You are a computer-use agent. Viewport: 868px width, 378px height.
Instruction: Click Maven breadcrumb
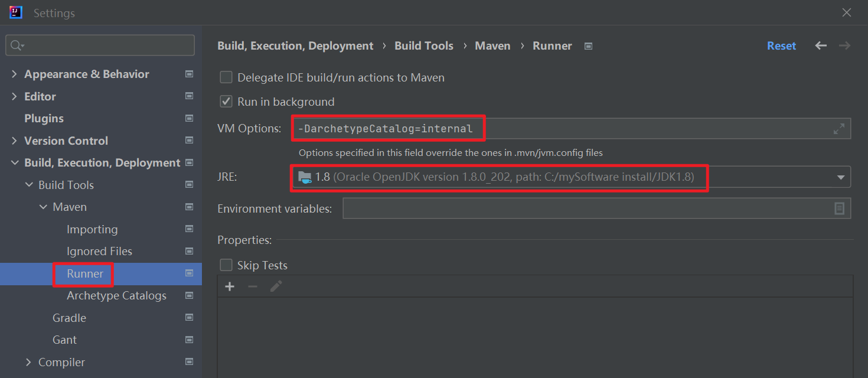[492, 46]
